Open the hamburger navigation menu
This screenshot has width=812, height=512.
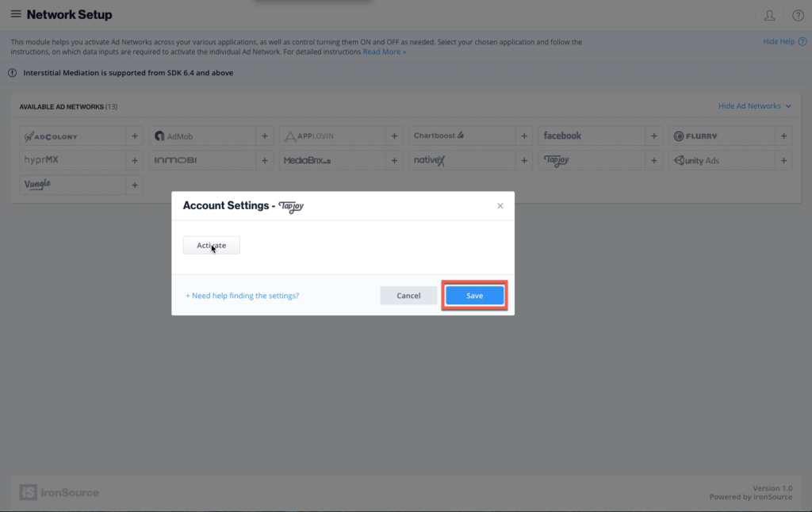16,14
